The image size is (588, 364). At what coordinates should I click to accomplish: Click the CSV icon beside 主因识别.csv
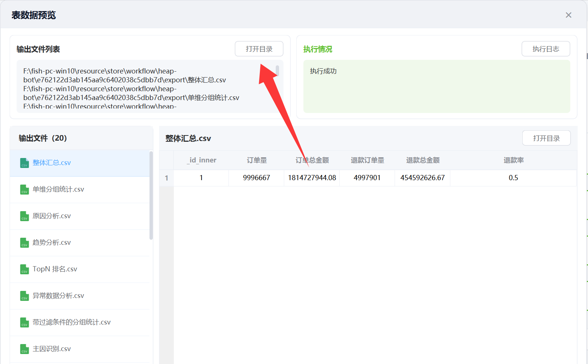tap(24, 349)
